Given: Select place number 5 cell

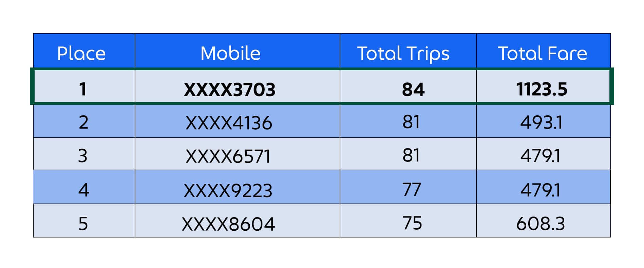Looking at the screenshot, I should [84, 221].
